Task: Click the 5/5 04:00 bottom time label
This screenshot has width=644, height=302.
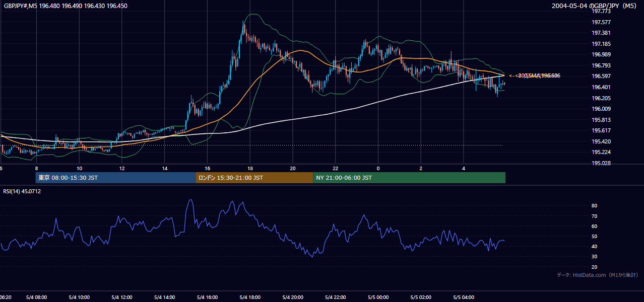Action: (x=464, y=297)
